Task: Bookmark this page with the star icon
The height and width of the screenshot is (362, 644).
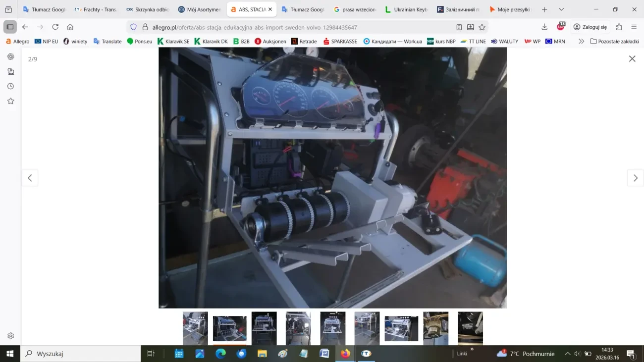Action: click(x=482, y=27)
